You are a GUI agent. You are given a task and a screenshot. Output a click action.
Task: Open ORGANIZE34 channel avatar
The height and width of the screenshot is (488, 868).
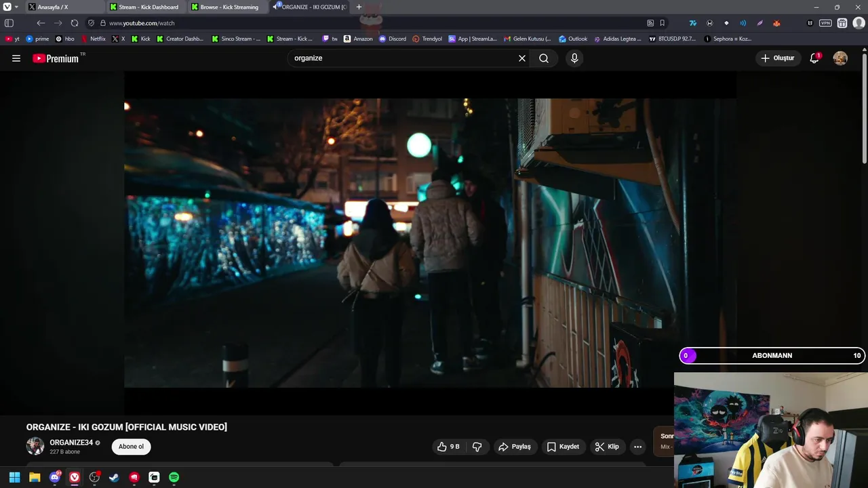click(x=35, y=446)
